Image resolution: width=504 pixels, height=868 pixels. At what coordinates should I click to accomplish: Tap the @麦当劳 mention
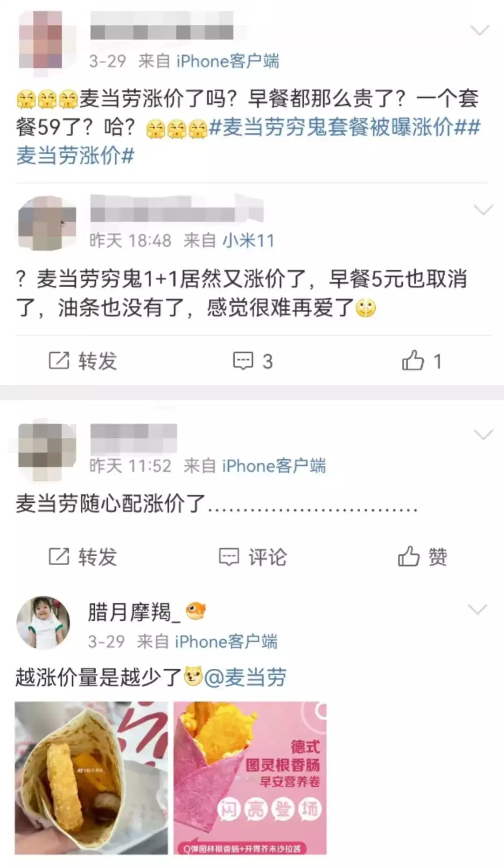[x=245, y=677]
